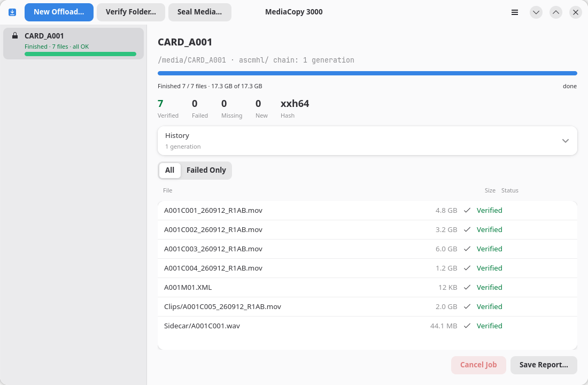This screenshot has width=588, height=385.
Task: Expand the History chevron arrow
Action: tap(566, 141)
